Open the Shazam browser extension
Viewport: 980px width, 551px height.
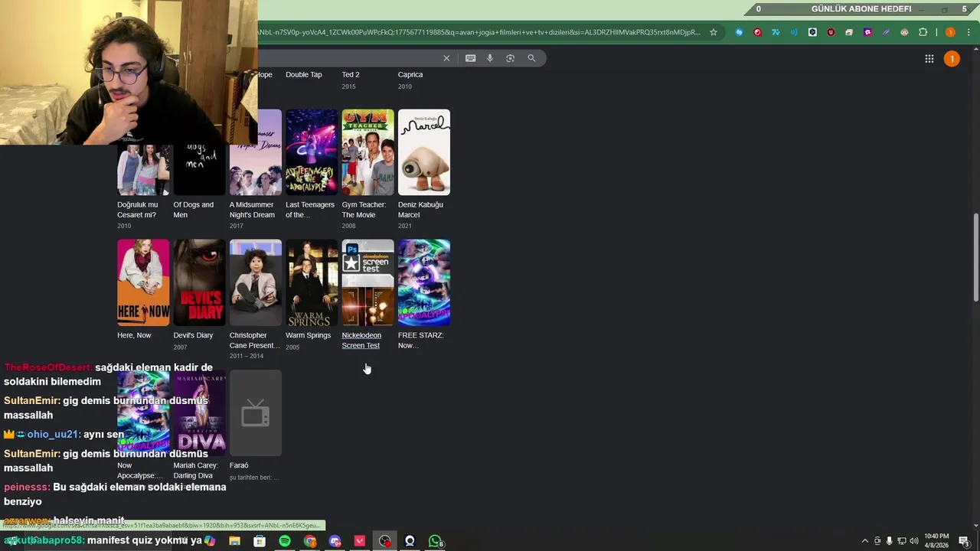pyautogui.click(x=739, y=32)
